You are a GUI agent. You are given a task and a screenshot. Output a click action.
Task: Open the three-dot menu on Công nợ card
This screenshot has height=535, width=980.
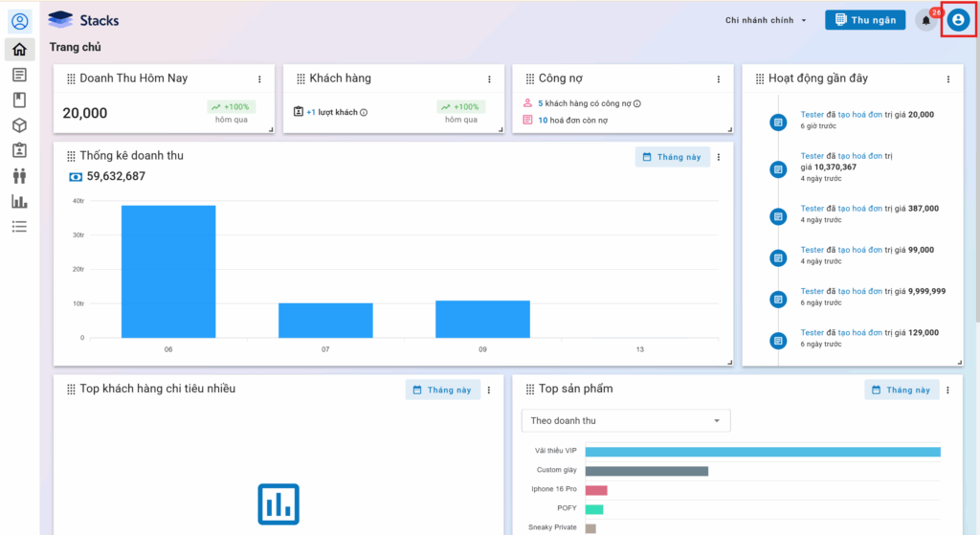pos(719,79)
